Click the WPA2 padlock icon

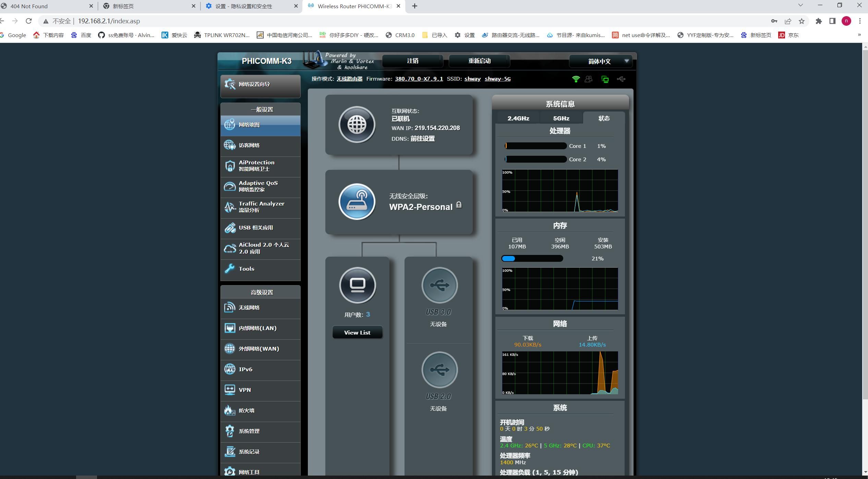tap(459, 205)
